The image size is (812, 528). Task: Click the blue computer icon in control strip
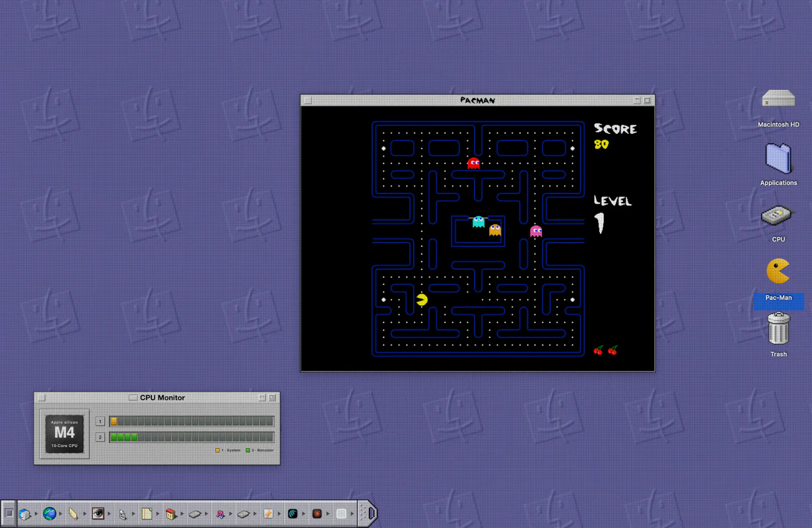coord(24,514)
